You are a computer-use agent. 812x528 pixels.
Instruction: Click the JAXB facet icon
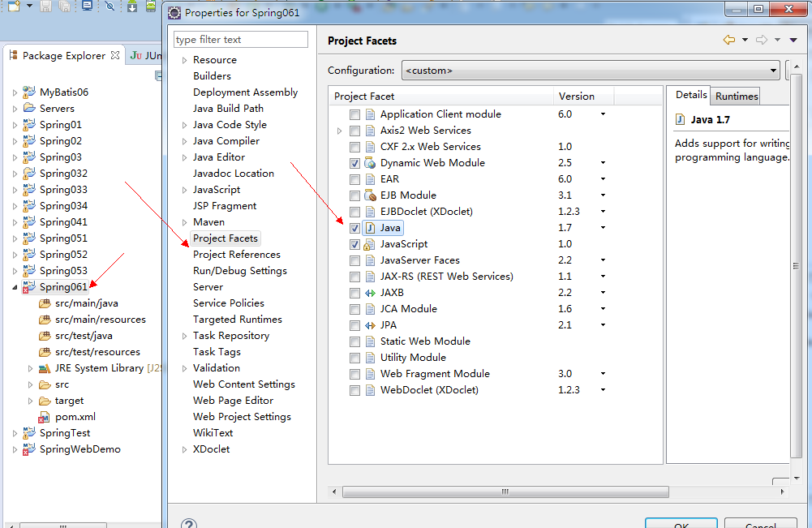point(370,293)
